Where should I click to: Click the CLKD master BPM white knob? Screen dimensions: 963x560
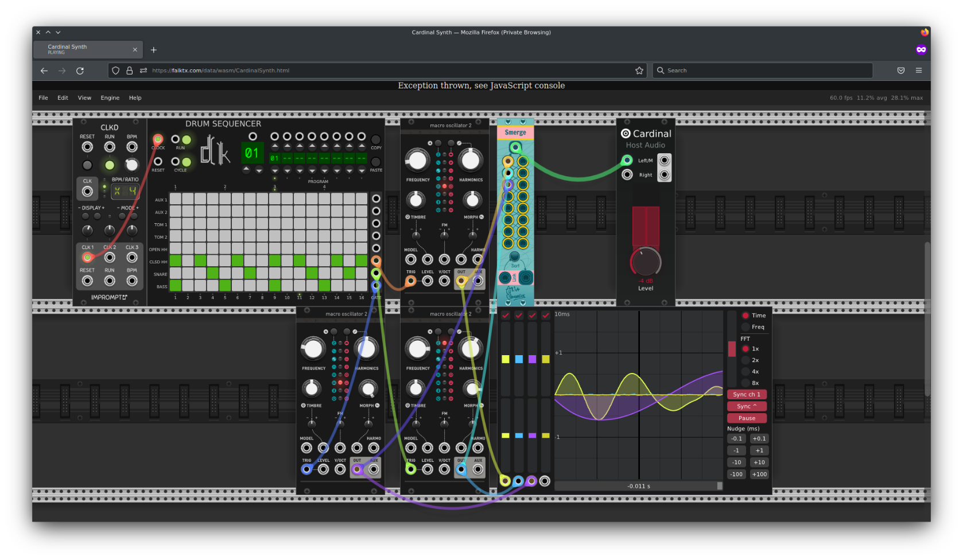132,165
